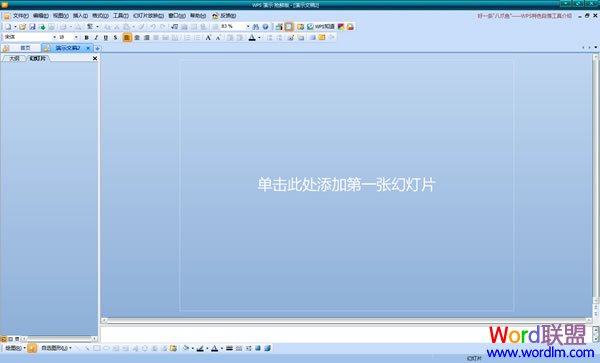Click the Open folder icon
This screenshot has height=363, width=600.
(23, 26)
